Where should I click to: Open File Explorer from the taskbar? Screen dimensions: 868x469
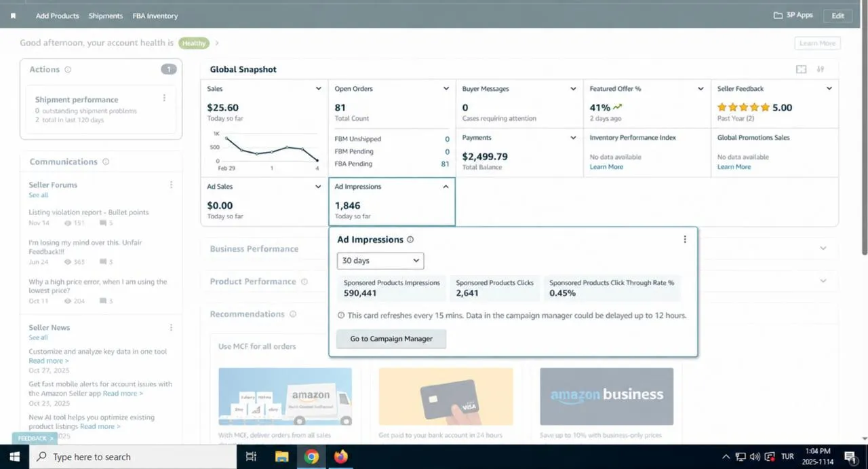click(x=281, y=457)
